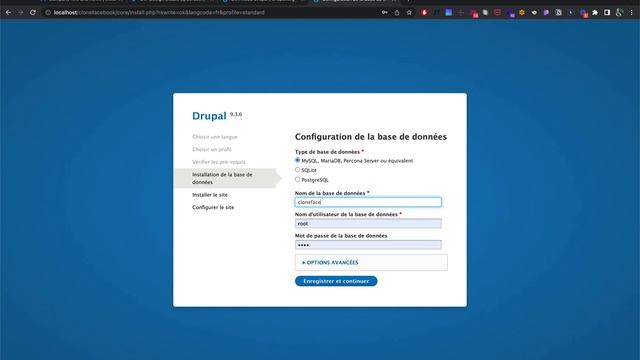Focus the Mot de passe database field
This screenshot has height=360, width=640.
[368, 245]
